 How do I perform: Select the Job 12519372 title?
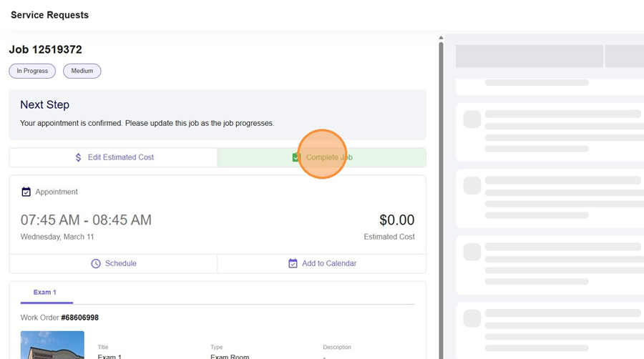(45, 49)
